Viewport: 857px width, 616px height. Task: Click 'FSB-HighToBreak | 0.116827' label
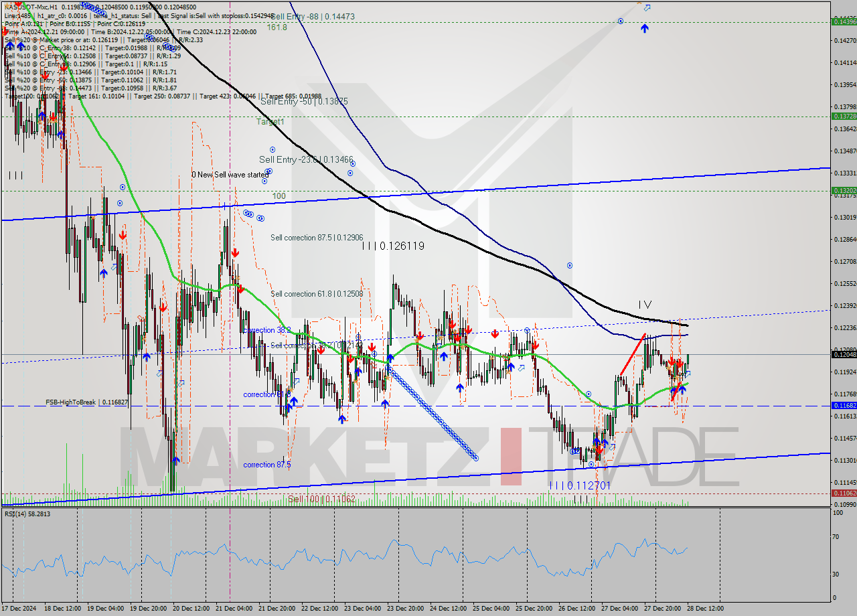(x=86, y=402)
